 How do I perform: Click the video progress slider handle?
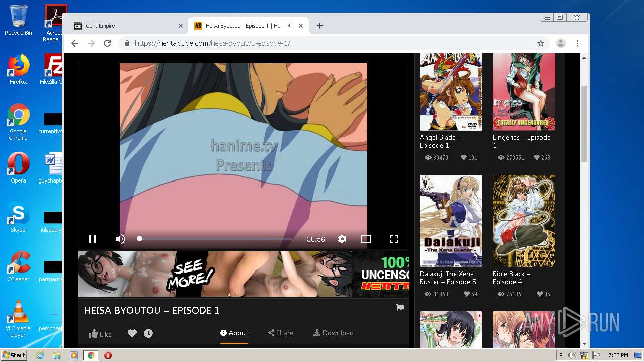(140, 239)
